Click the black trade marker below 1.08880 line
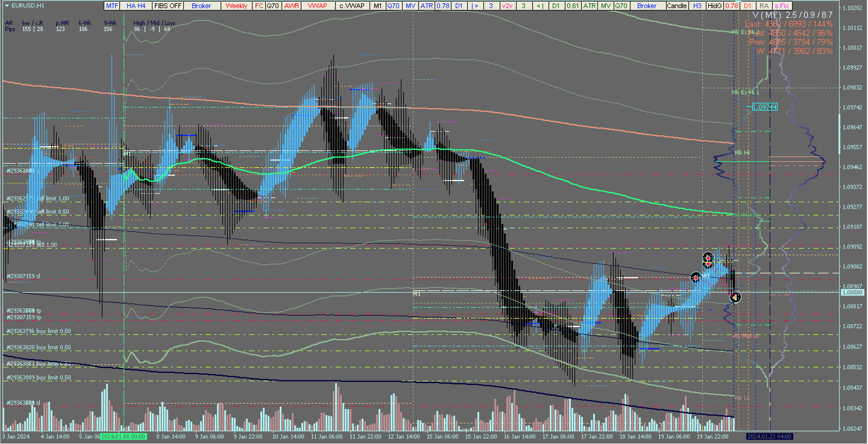Viewport: 868px width, 444px height. [x=735, y=297]
